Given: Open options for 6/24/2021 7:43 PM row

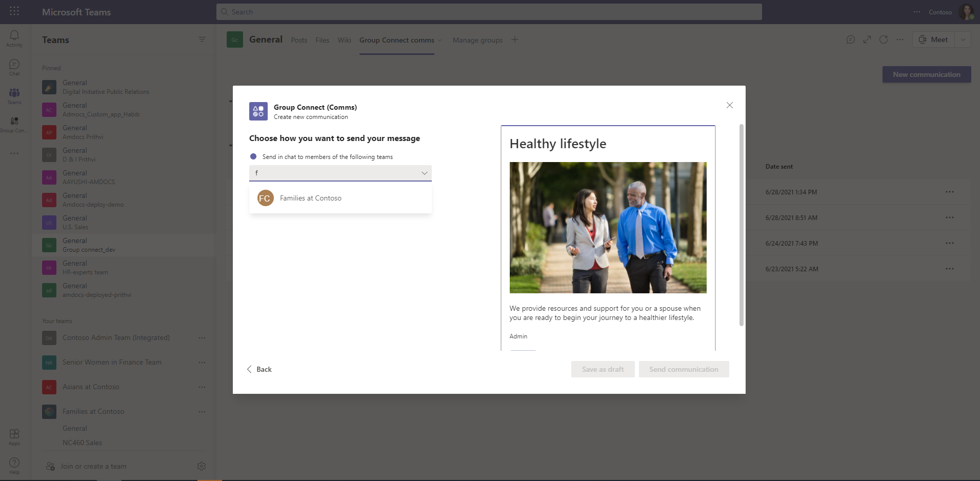Looking at the screenshot, I should coord(950,243).
